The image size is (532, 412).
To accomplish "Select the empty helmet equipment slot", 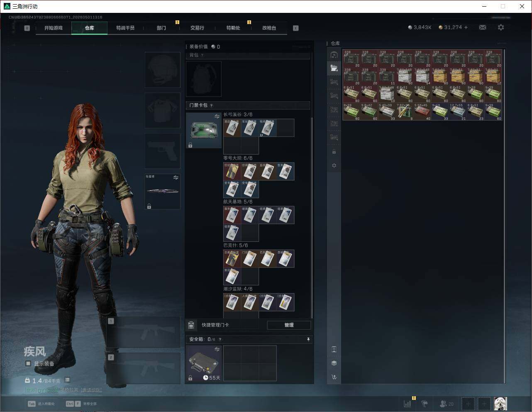I will 162,69.
